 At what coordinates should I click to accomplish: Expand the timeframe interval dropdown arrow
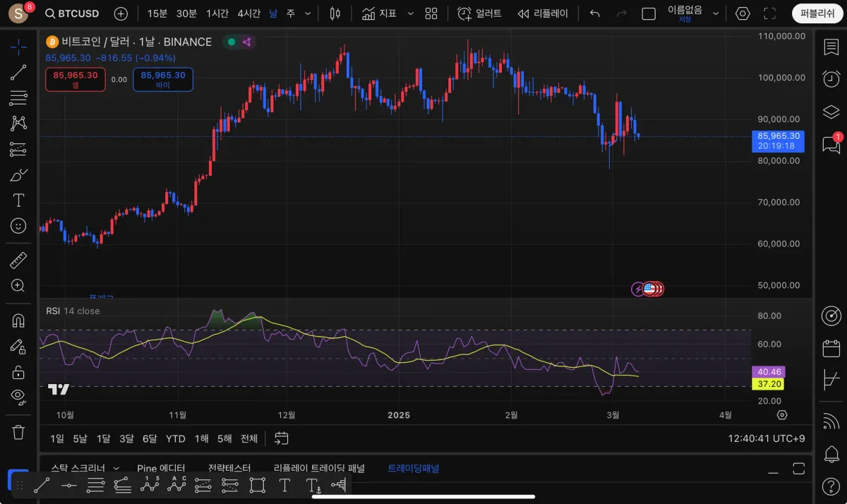[309, 13]
